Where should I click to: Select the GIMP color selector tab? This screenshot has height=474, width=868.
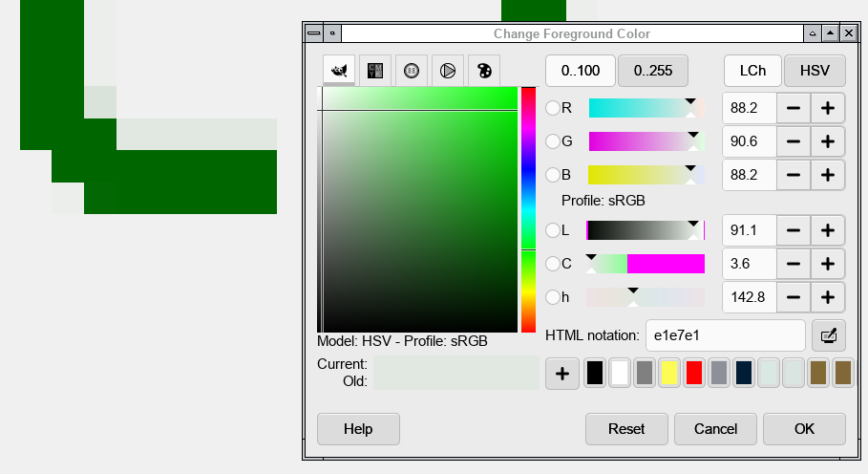click(338, 71)
